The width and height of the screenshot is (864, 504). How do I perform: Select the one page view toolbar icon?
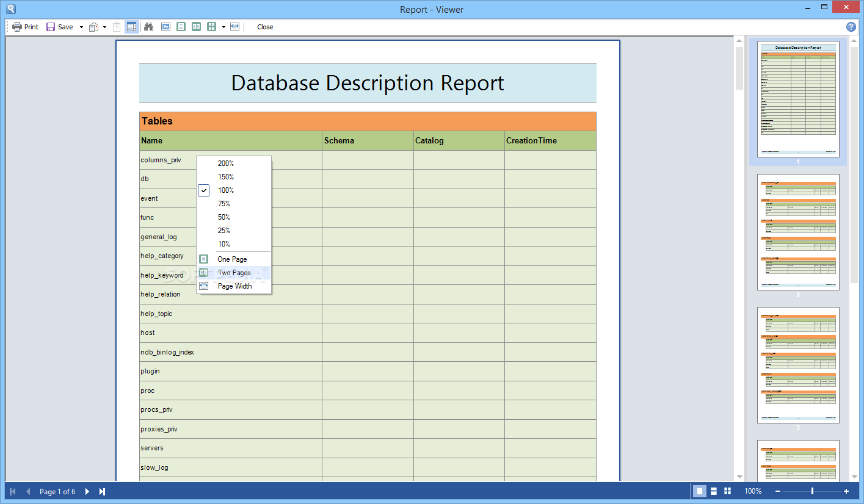(181, 27)
